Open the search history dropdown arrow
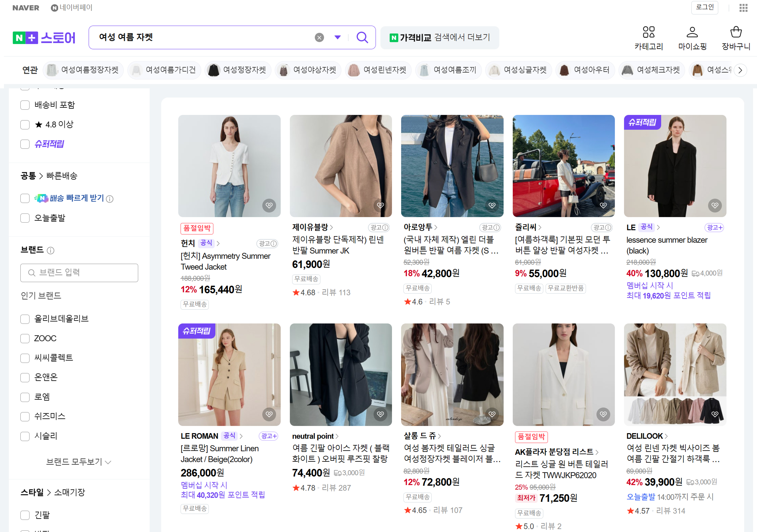757x532 pixels. (x=337, y=37)
